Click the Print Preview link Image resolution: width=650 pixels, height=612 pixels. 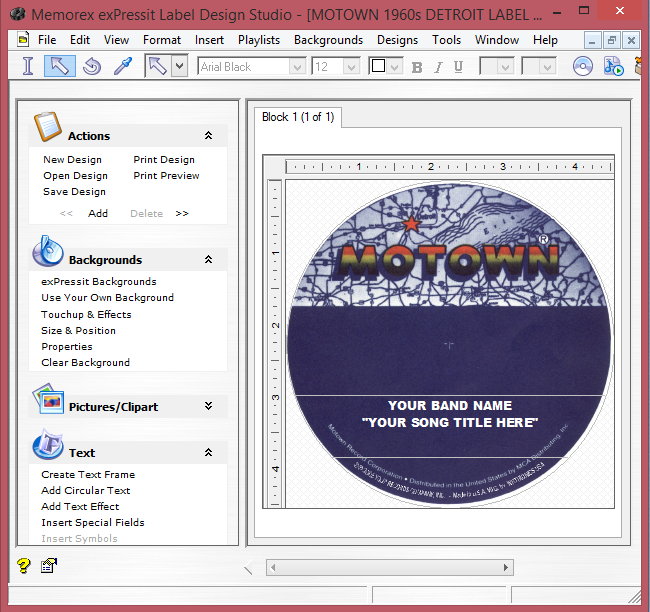[166, 176]
